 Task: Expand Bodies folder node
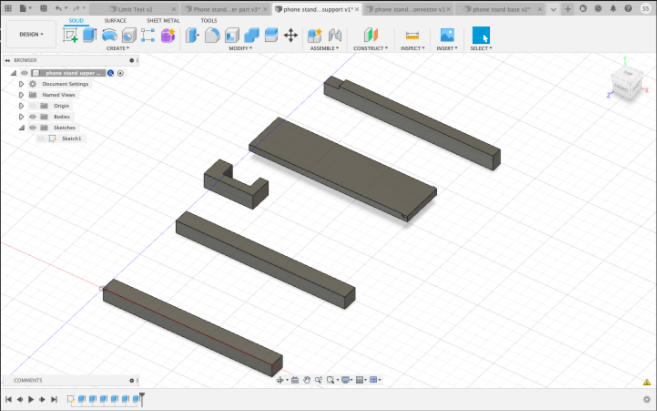[21, 116]
